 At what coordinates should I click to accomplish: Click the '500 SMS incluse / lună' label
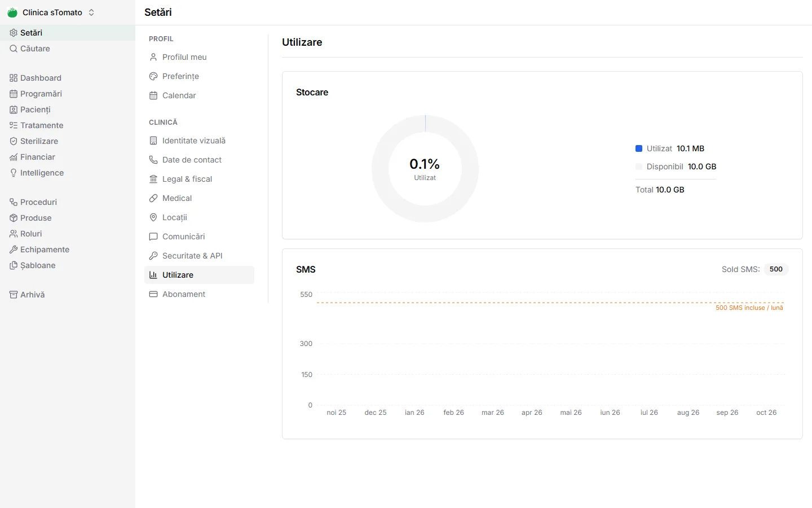[749, 308]
